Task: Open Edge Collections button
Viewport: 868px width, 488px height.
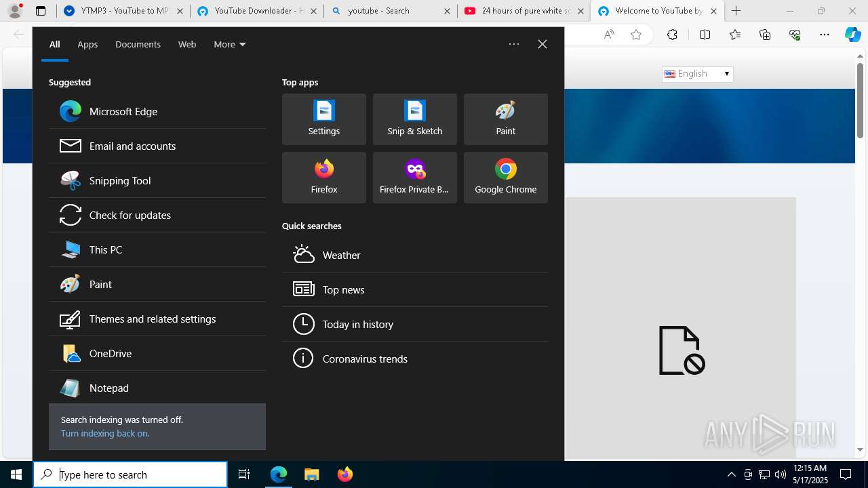Action: click(x=765, y=35)
